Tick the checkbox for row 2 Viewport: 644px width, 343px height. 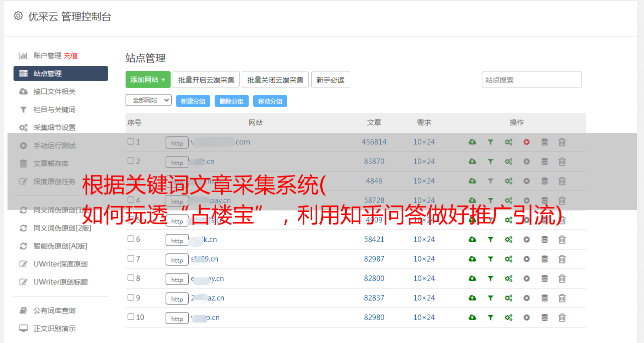click(x=131, y=161)
